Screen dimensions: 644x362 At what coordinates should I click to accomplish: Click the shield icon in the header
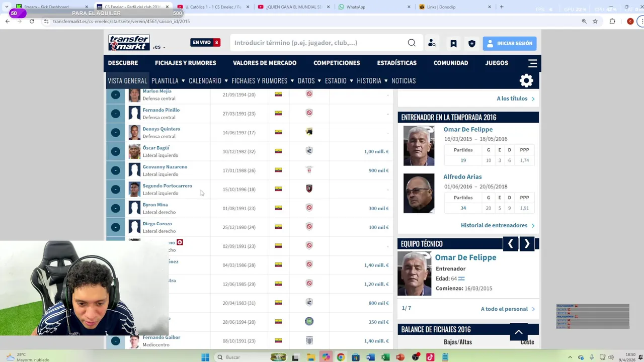pyautogui.click(x=471, y=44)
